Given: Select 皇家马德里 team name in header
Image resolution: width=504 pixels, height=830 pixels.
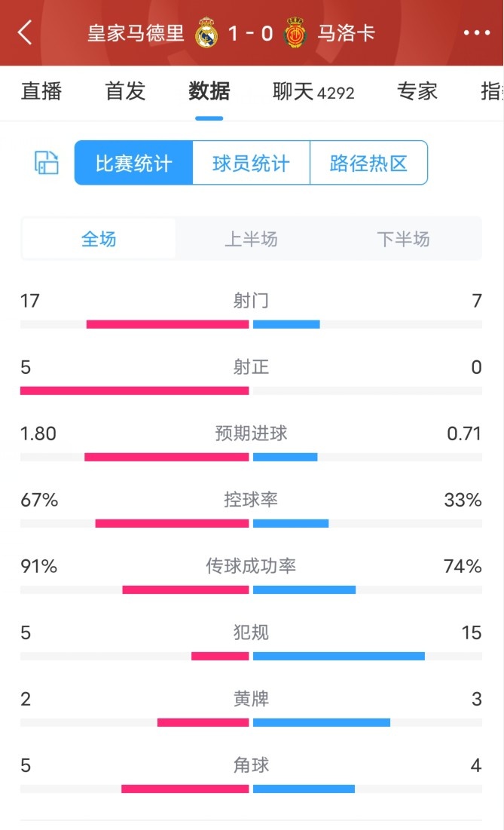Looking at the screenshot, I should [136, 33].
